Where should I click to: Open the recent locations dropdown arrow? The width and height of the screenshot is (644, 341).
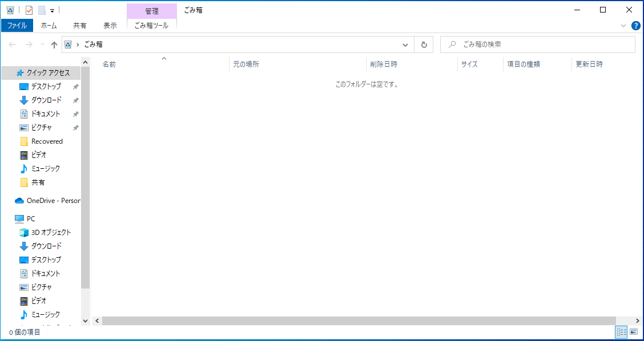click(43, 44)
